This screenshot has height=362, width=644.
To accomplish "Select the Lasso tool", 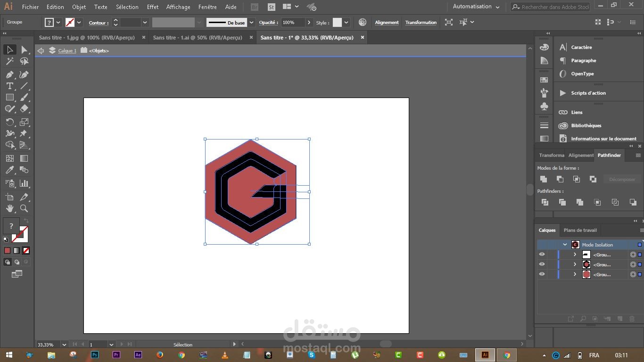I will 24,61.
